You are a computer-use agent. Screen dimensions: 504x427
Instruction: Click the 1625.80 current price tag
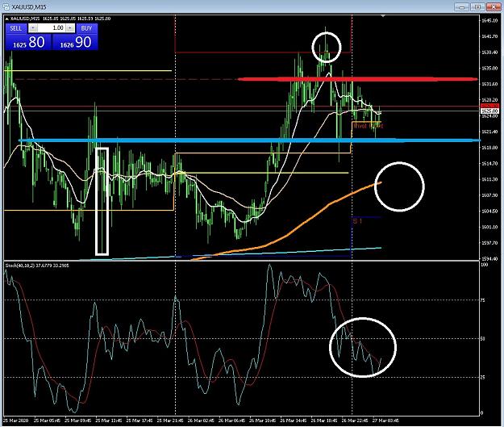tap(489, 111)
